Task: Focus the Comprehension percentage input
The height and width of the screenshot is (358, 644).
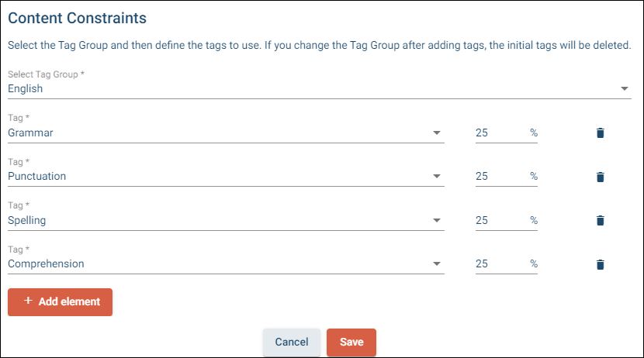Action: coord(499,264)
